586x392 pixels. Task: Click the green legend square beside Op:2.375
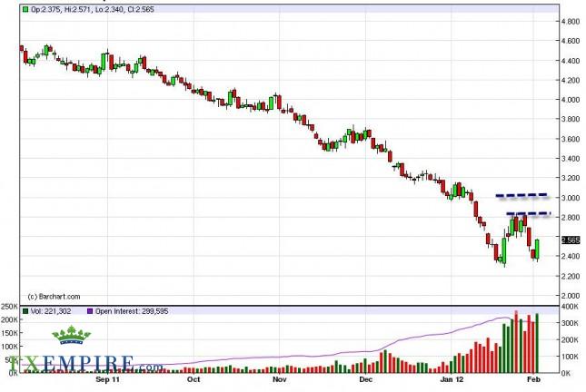point(25,9)
